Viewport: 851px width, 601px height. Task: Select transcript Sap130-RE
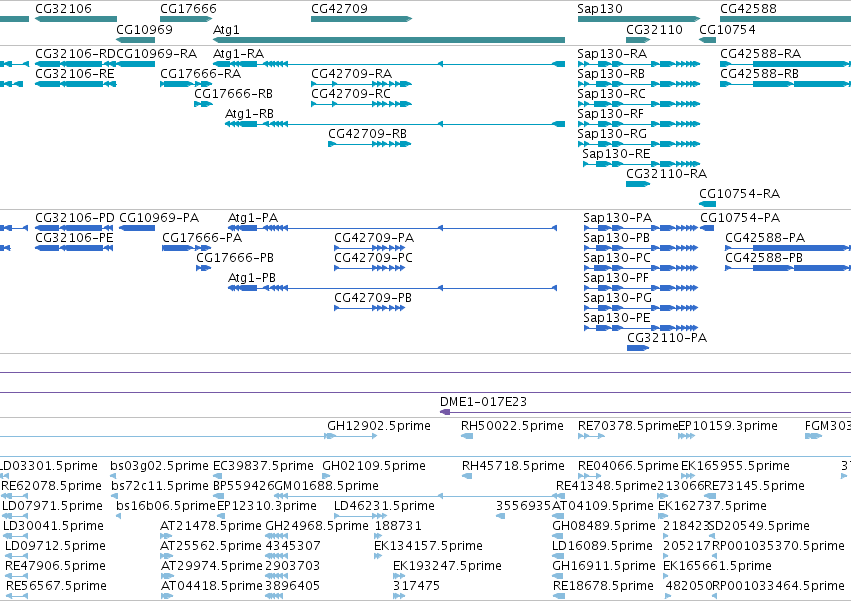pyautogui.click(x=642, y=164)
